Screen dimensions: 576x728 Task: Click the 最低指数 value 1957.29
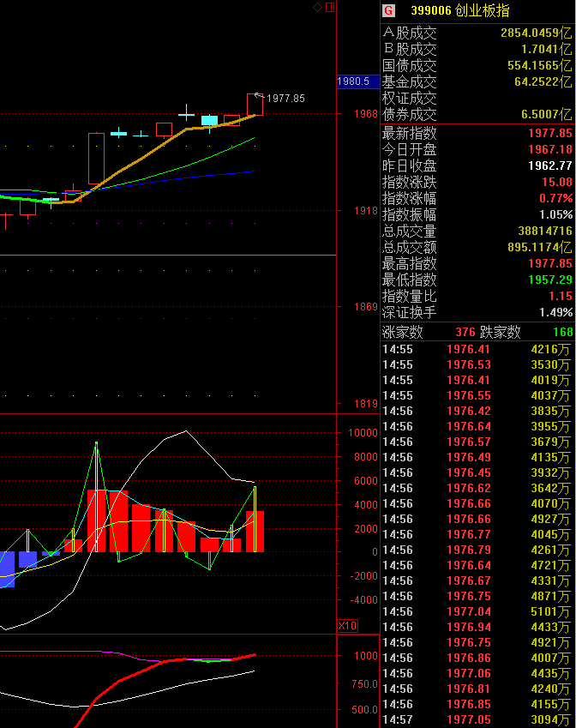[550, 280]
